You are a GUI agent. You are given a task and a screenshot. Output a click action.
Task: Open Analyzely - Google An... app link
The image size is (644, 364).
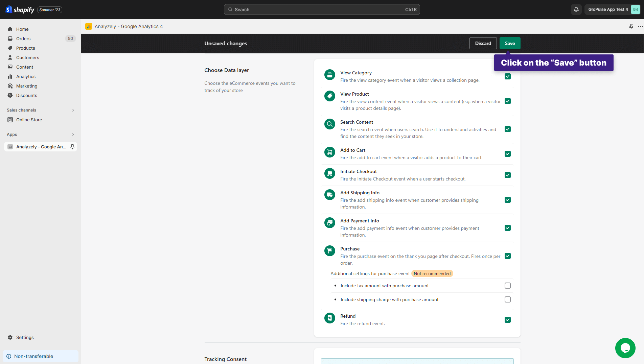coord(41,147)
